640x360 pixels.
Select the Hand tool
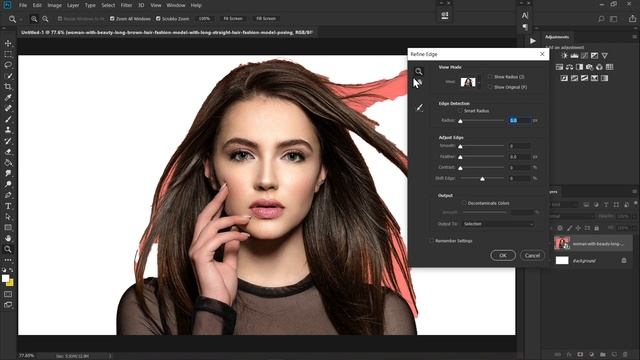[8, 238]
